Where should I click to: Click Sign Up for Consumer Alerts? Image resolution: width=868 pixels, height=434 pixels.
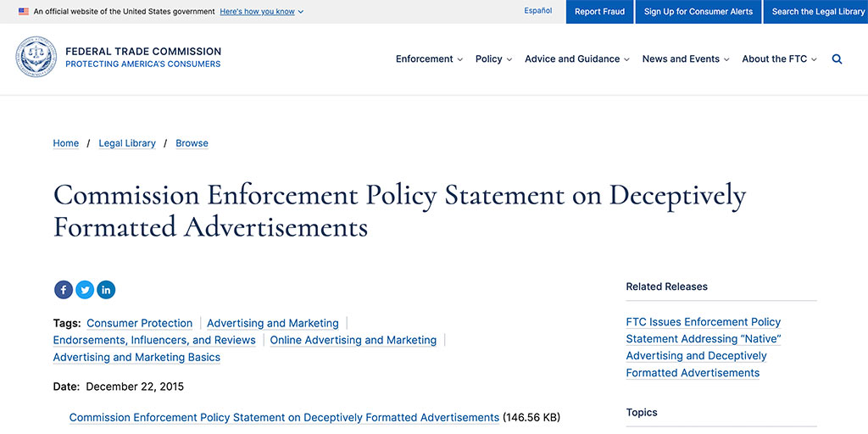tap(698, 12)
